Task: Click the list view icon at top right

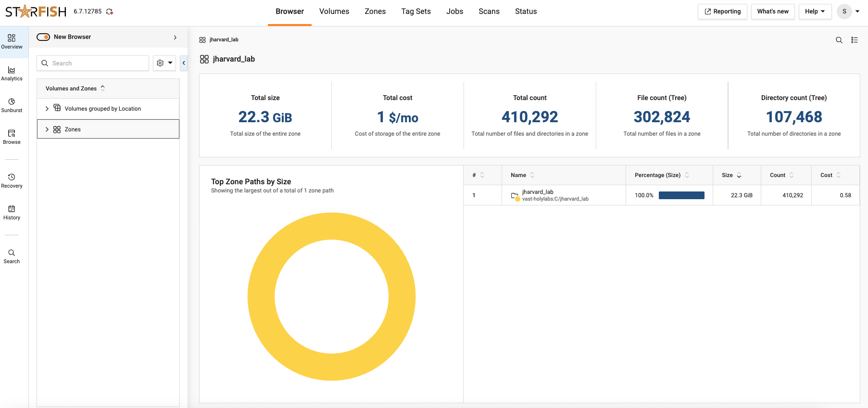Action: click(x=854, y=40)
